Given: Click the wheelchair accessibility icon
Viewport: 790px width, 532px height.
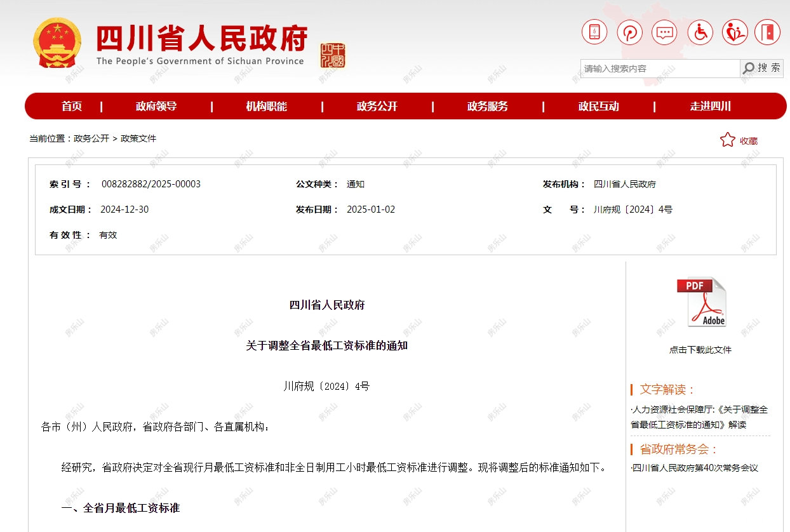Looking at the screenshot, I should [699, 32].
